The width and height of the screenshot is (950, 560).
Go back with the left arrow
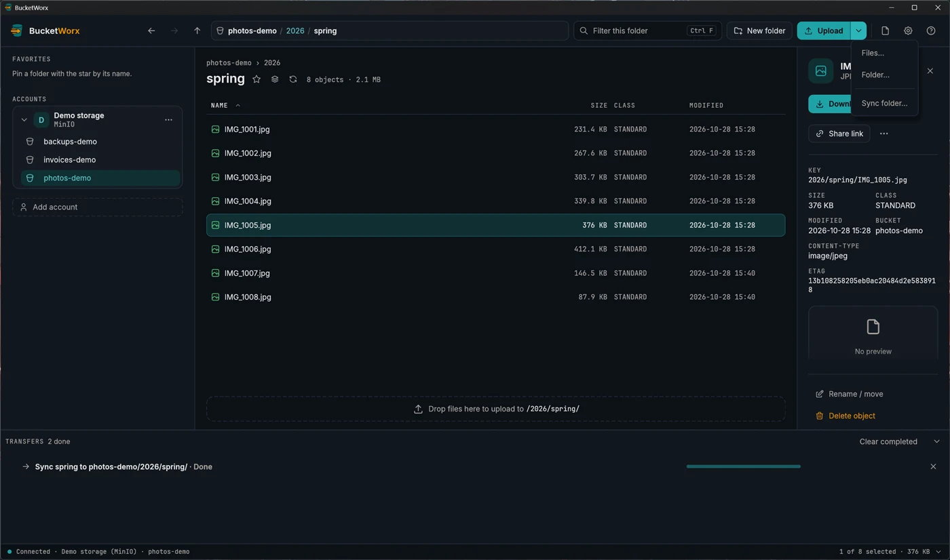pyautogui.click(x=151, y=31)
